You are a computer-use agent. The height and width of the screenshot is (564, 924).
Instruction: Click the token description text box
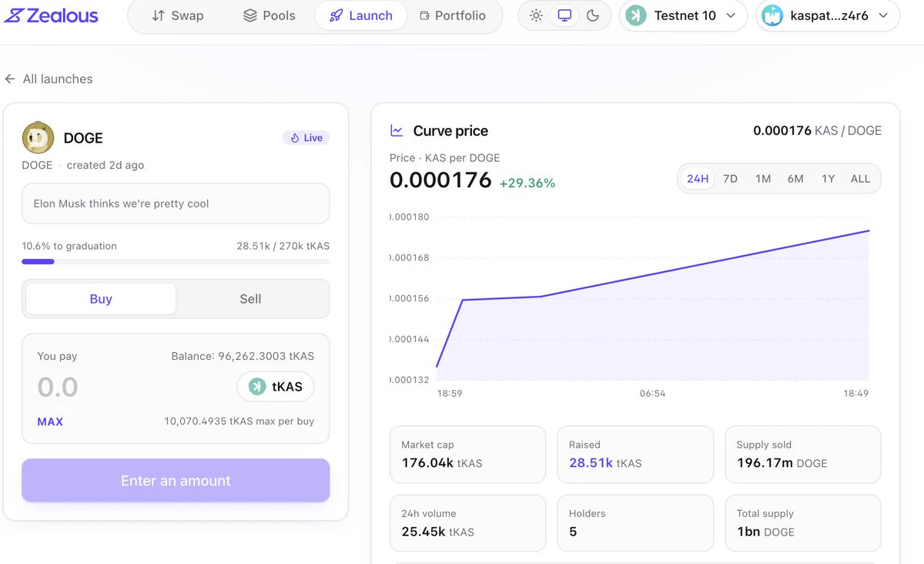coord(176,203)
